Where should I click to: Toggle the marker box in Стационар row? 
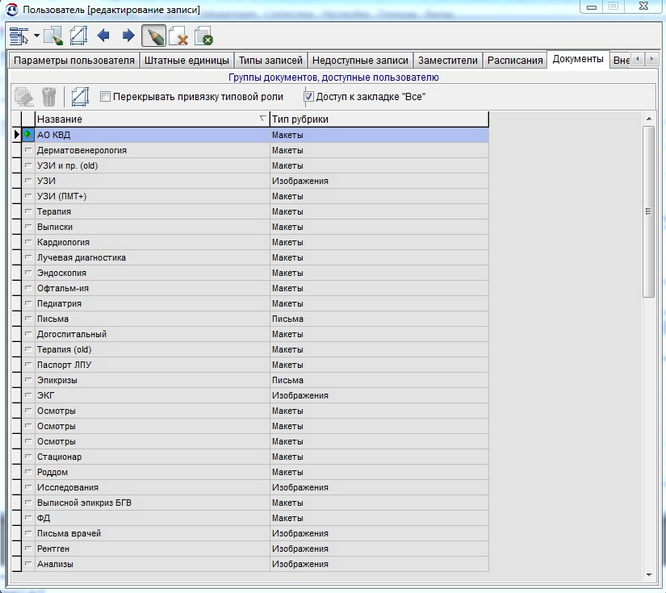pyautogui.click(x=28, y=457)
